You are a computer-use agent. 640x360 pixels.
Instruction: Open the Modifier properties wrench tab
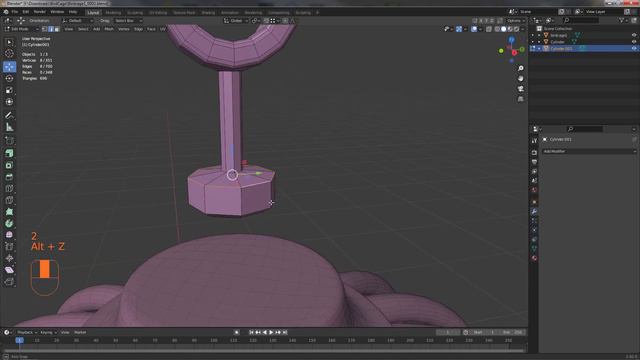pos(534,211)
